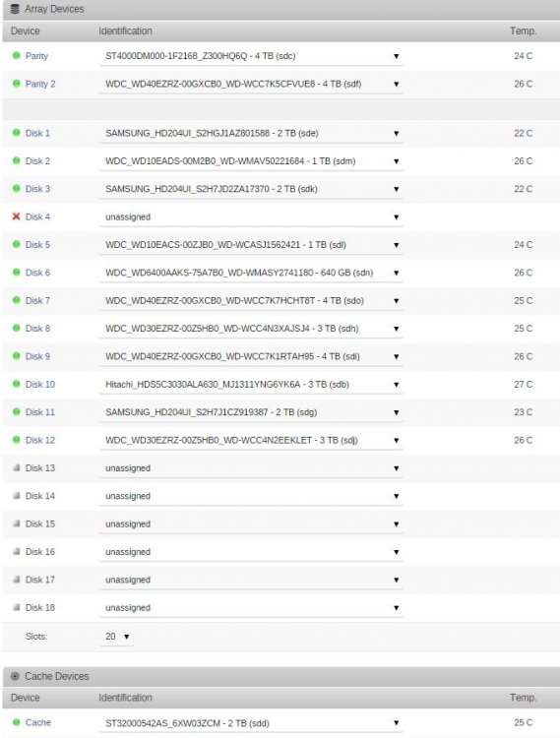Open the Disk 4 unassigned dropdown
Screen dimensions: 560x738
[251, 217]
